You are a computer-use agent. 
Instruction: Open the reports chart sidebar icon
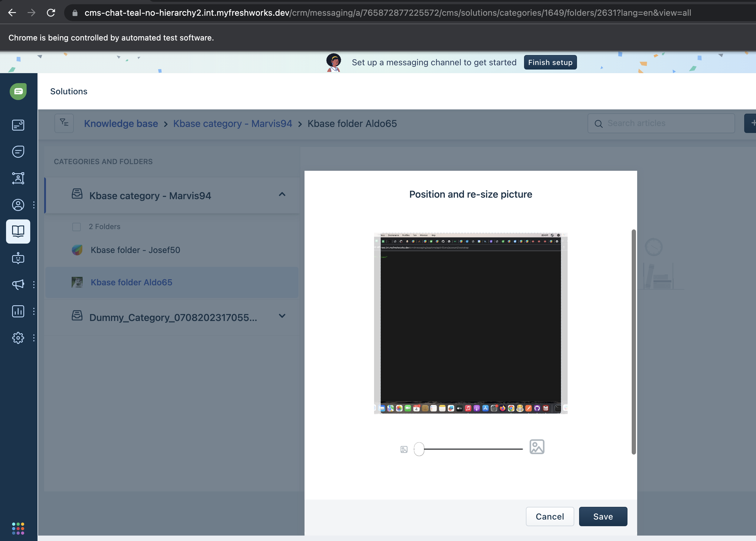(x=18, y=311)
